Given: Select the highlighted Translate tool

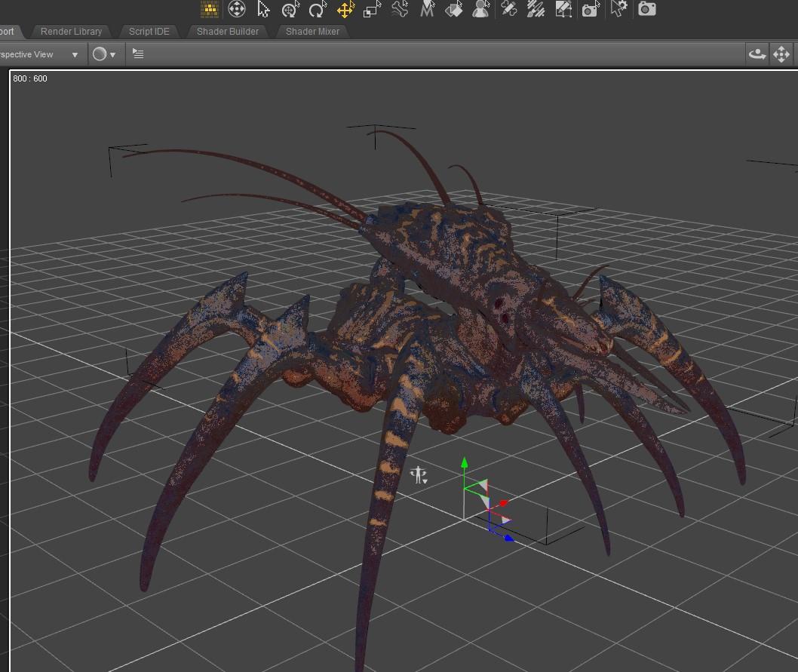Looking at the screenshot, I should [345, 9].
